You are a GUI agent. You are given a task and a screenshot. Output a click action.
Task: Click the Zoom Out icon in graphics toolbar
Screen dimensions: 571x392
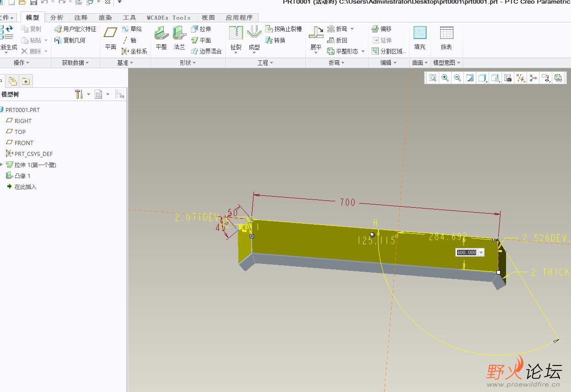[x=457, y=78]
